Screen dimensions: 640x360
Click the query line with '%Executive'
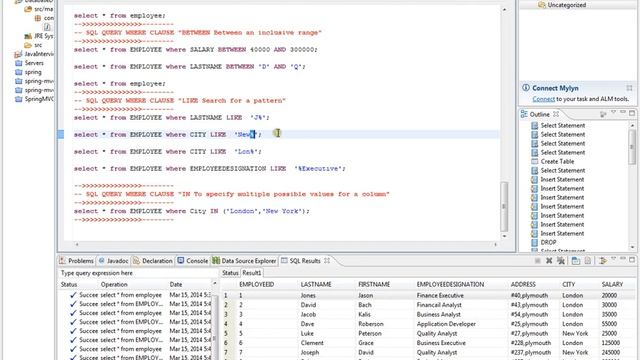click(209, 169)
